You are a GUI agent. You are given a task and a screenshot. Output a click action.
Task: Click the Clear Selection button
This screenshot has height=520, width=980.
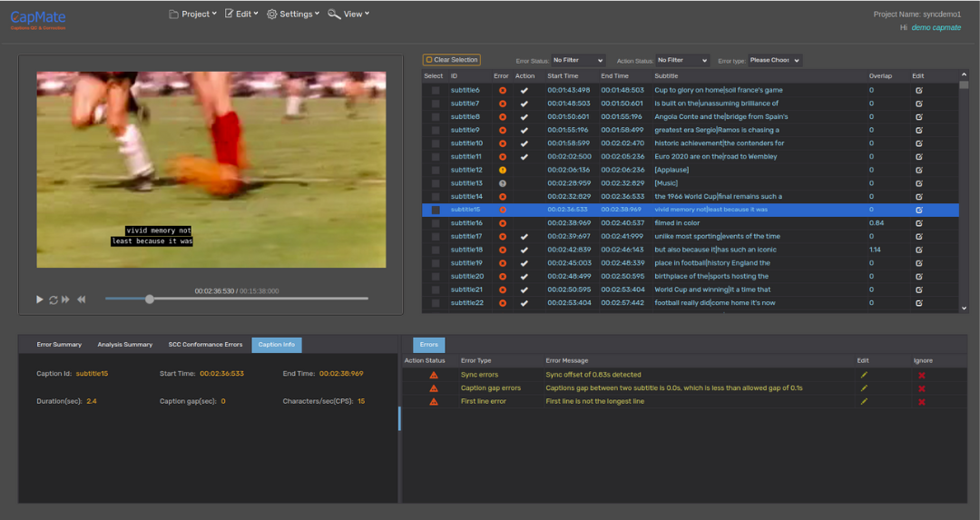[x=452, y=61]
